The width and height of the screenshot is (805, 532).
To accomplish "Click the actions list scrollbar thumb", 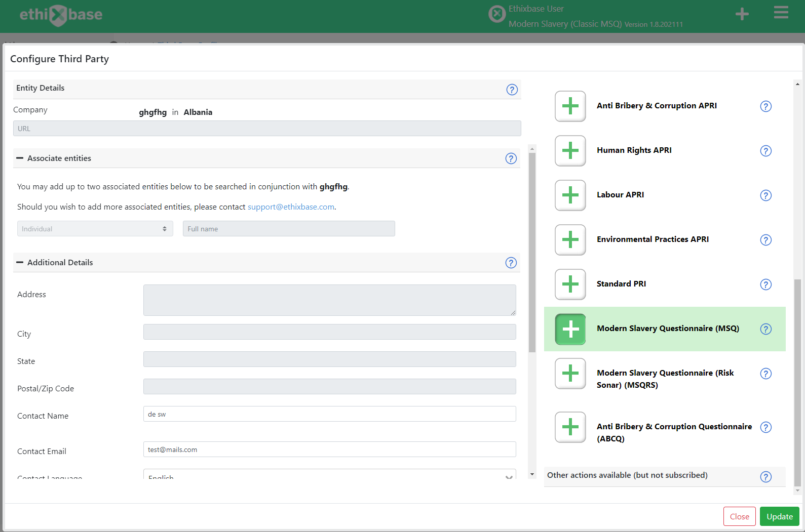I will coord(797,383).
